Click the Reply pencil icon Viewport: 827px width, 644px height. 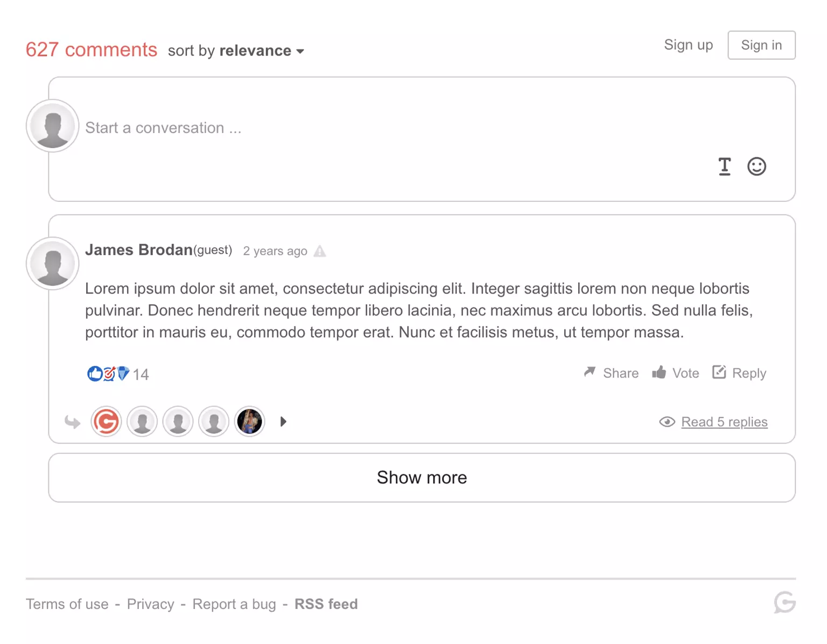719,372
